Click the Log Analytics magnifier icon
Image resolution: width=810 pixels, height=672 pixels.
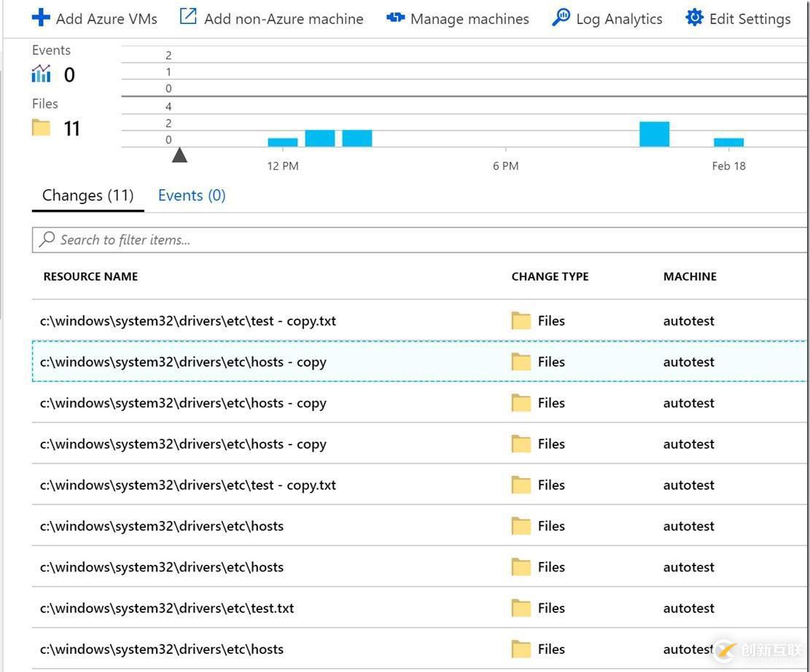coord(561,17)
